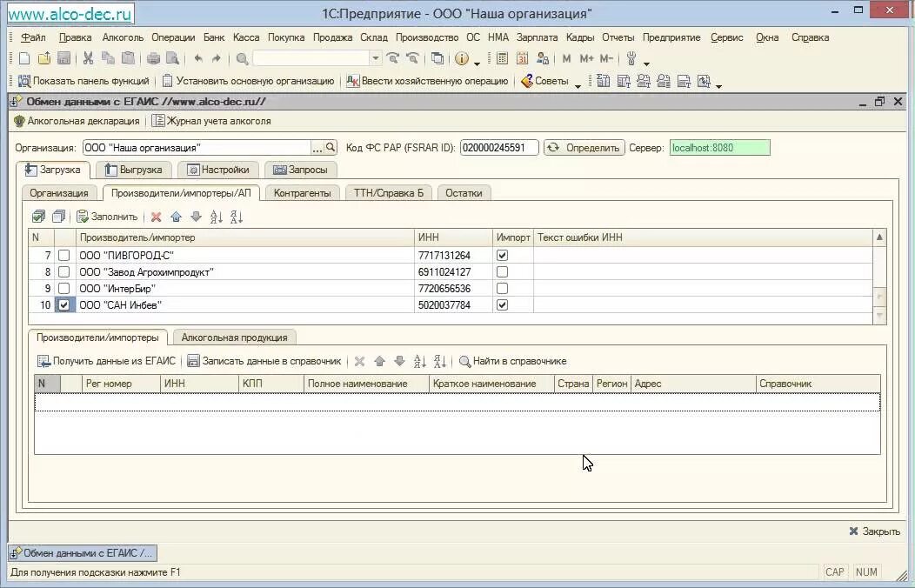Image resolution: width=915 pixels, height=588 pixels.
Task: Toggle Импорт checkbox for Завод Агрохимпродукт row
Action: coord(502,272)
